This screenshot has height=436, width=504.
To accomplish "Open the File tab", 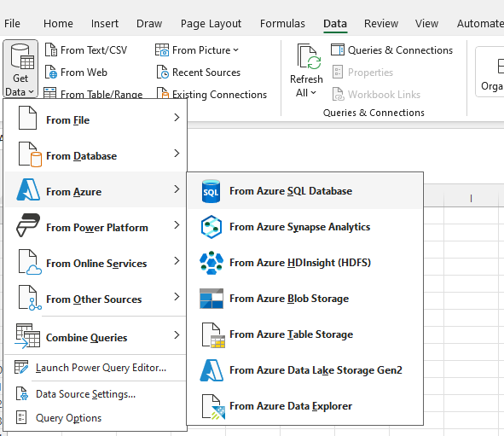I will [x=12, y=24].
